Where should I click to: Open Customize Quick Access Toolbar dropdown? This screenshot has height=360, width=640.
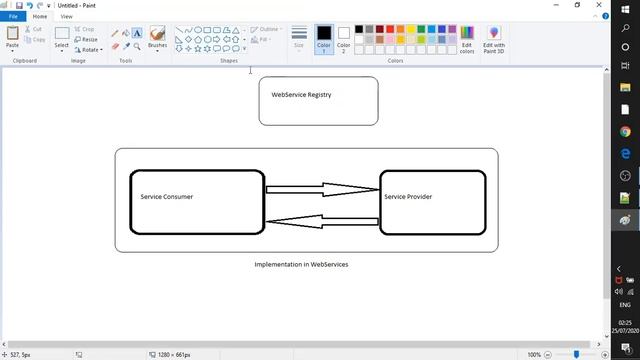pyautogui.click(x=49, y=6)
